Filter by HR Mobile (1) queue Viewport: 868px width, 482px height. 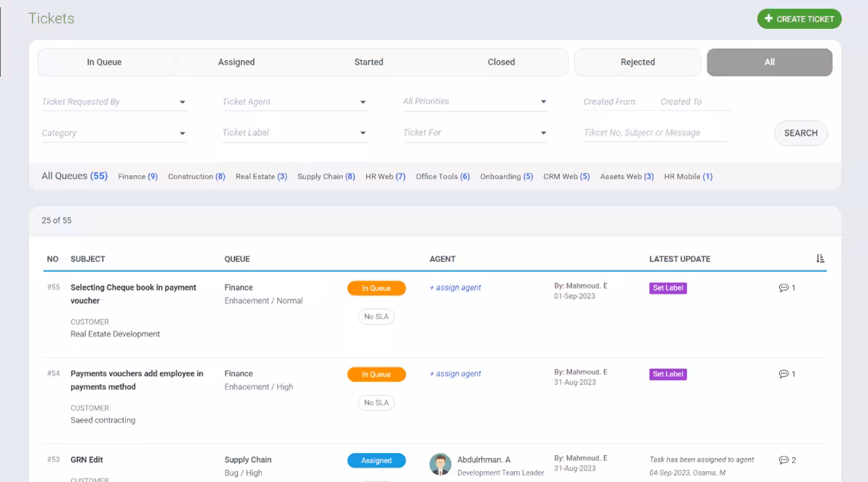[688, 177]
